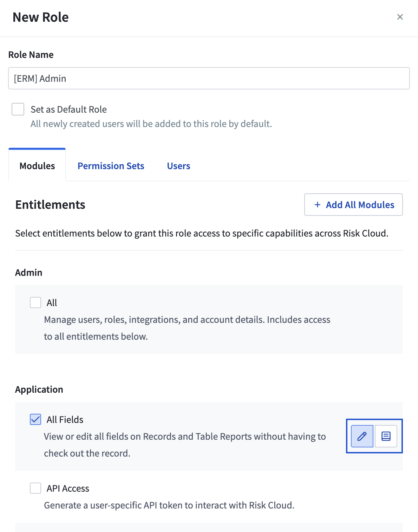Image resolution: width=418 pixels, height=532 pixels.
Task: Click the Set as Default Role label text
Action: click(68, 109)
